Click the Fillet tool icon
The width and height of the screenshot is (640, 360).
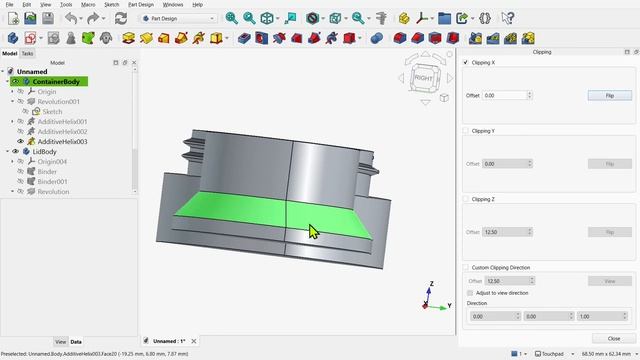tap(400, 38)
